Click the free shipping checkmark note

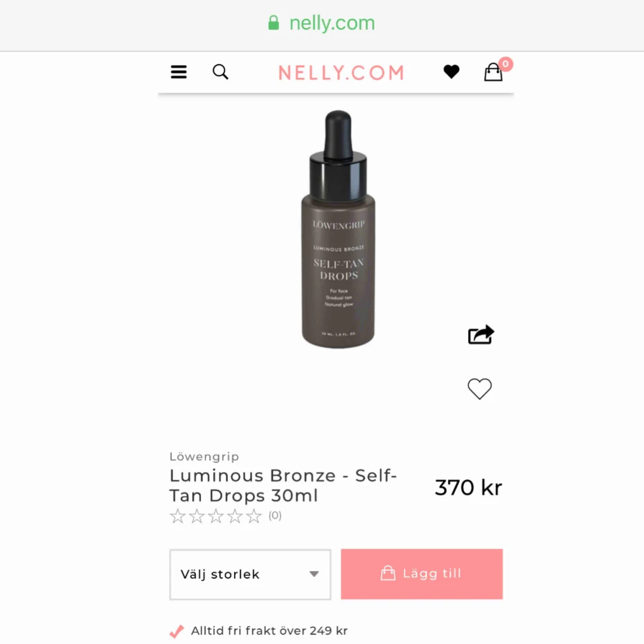[259, 630]
